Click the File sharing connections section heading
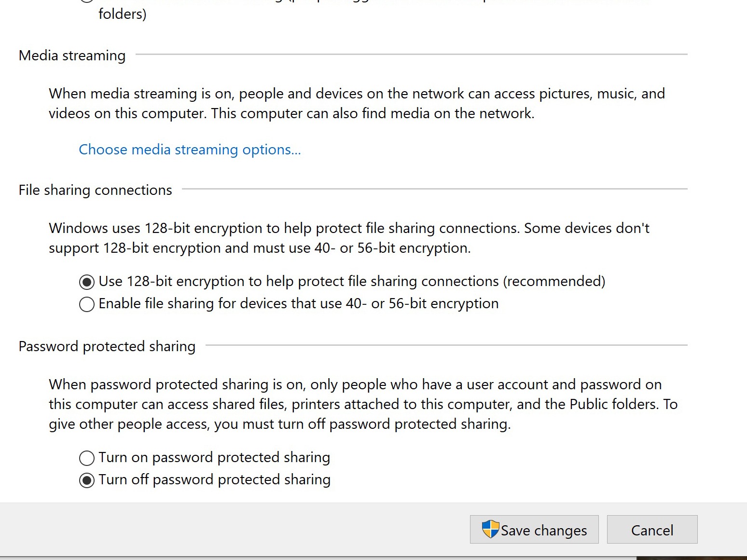Viewport: 747px width, 560px height. tap(95, 190)
